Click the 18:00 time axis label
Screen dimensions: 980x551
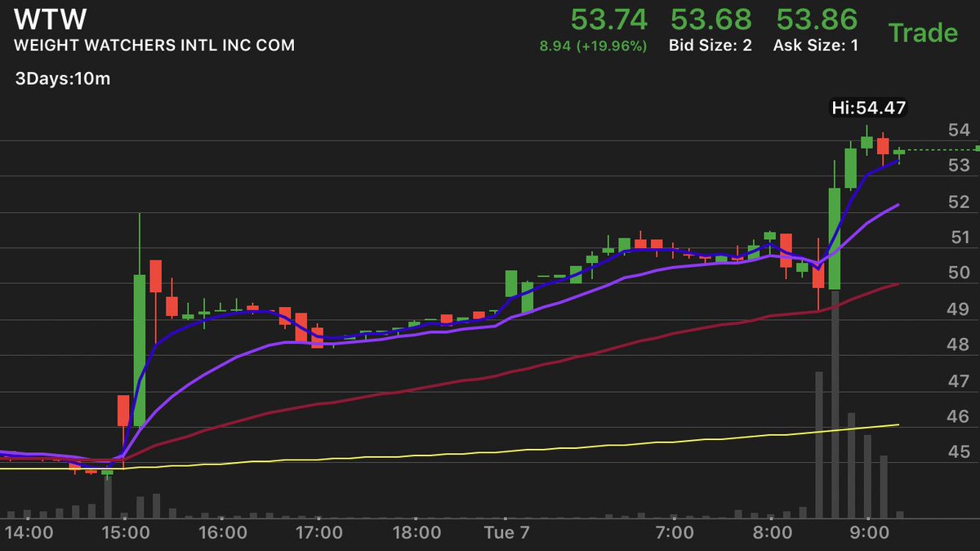click(415, 533)
